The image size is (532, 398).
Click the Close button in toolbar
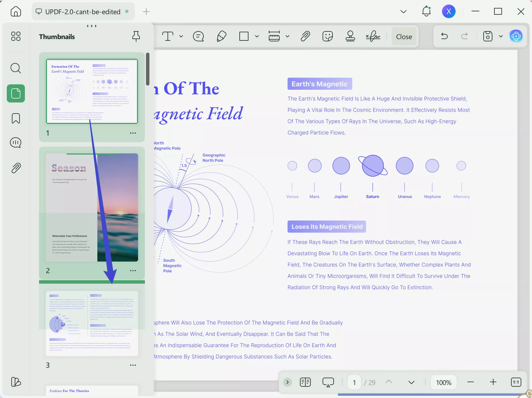click(x=404, y=37)
